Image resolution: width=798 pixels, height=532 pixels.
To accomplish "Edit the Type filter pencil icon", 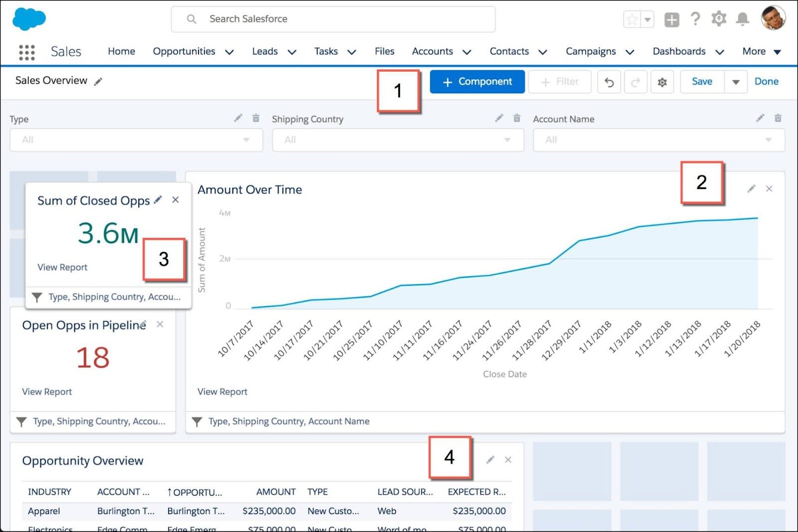I will [x=238, y=118].
